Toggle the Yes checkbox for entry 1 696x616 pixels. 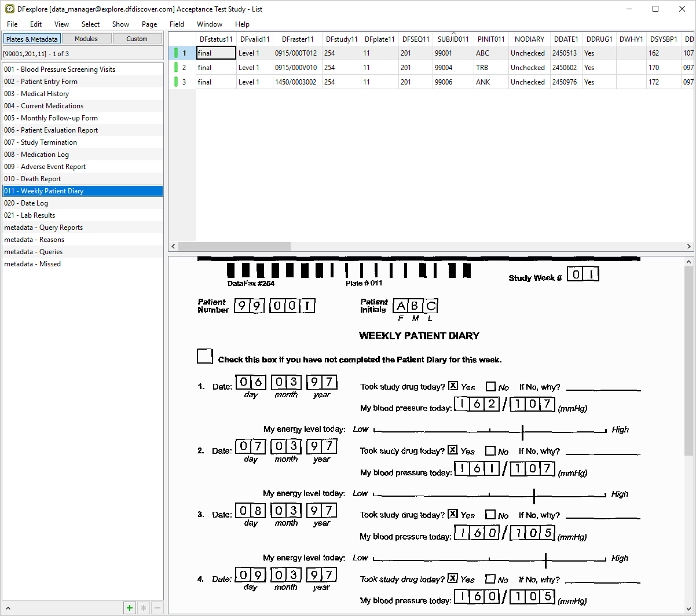(453, 386)
